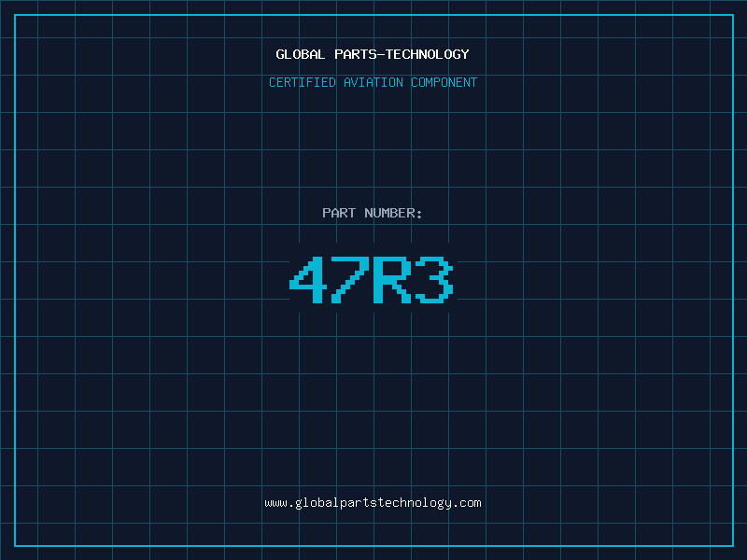Viewport: 747px width, 560px height.
Task: Select the CERTIFIED AVIATION COMPONENT subtitle line
Action: (373, 82)
